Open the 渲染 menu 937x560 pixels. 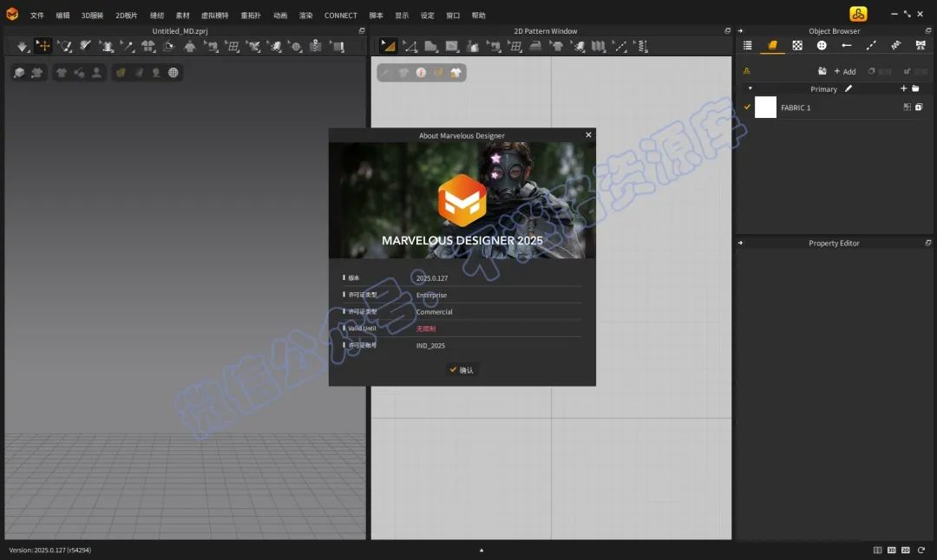306,16
